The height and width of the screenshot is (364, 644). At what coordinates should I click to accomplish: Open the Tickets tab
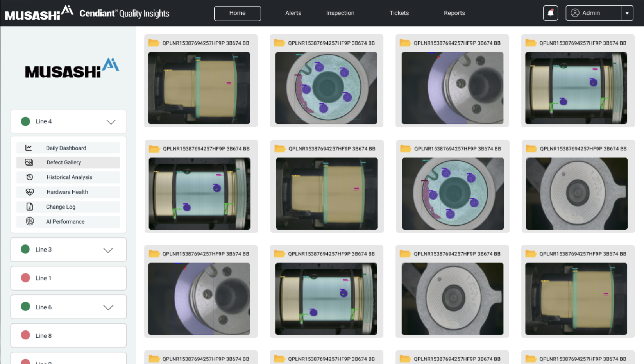click(x=399, y=13)
